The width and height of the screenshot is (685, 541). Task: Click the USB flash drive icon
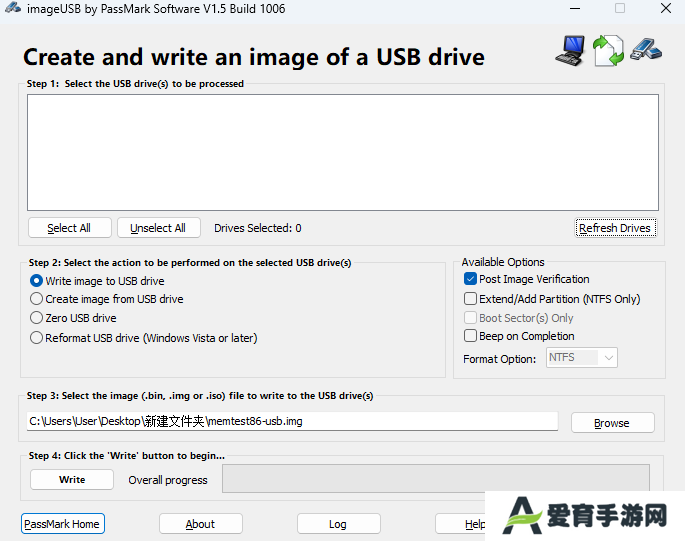point(646,49)
